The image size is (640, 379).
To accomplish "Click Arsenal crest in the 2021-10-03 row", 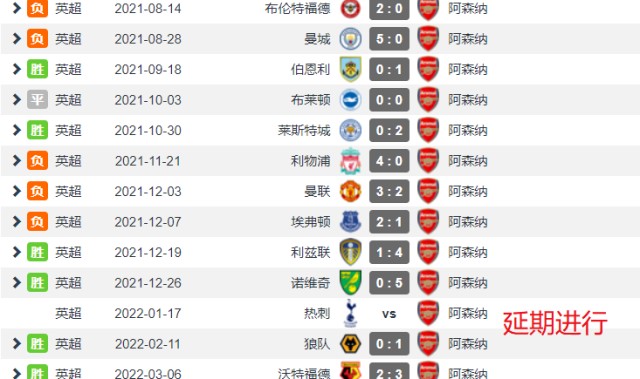I will (428, 100).
